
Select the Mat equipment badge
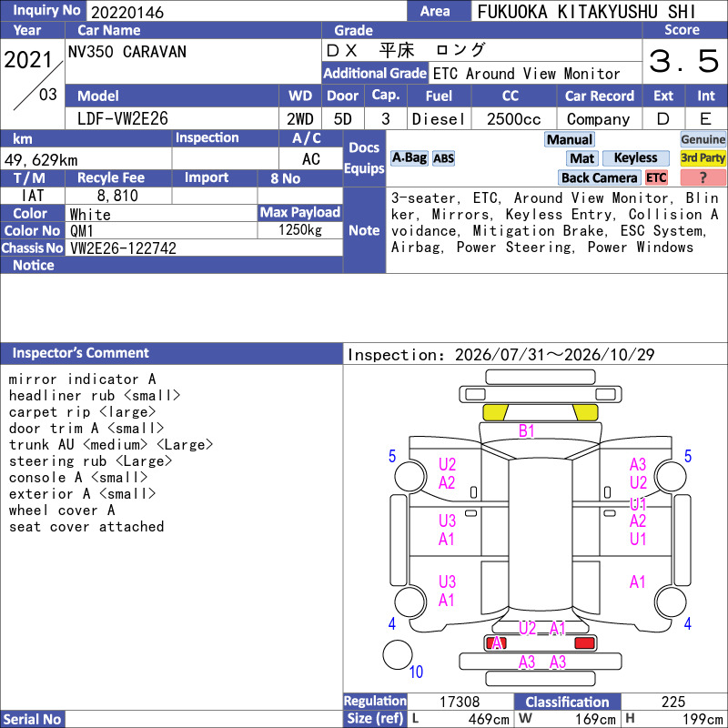tap(582, 158)
